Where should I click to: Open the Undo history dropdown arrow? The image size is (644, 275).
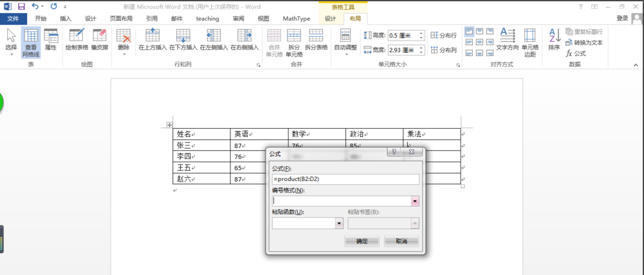(42, 7)
